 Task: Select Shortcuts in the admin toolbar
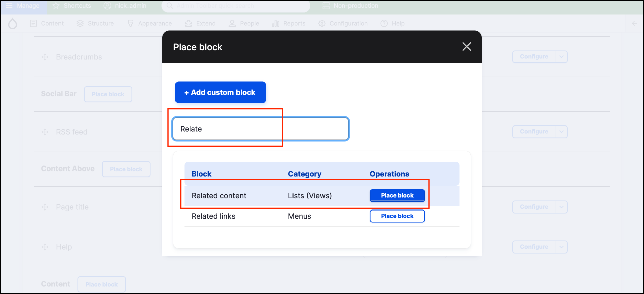tap(72, 6)
